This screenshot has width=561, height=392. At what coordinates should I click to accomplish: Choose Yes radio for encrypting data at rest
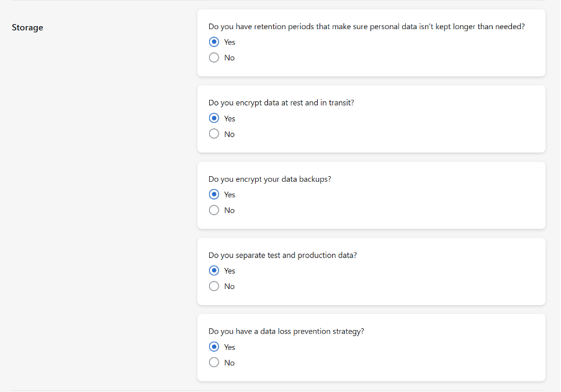tap(214, 118)
